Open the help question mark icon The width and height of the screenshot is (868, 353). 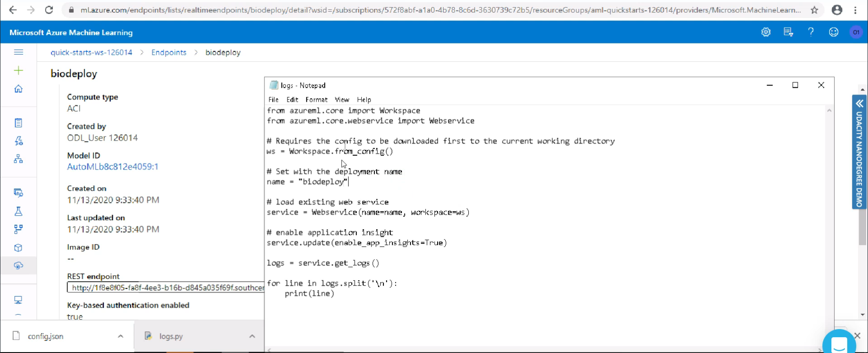coord(811,32)
